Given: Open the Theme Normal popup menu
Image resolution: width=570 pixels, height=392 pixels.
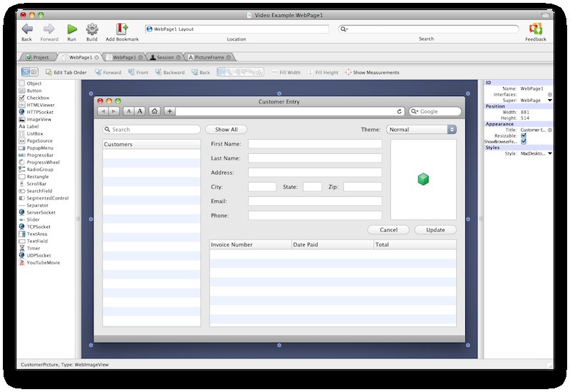Looking at the screenshot, I should (x=421, y=130).
